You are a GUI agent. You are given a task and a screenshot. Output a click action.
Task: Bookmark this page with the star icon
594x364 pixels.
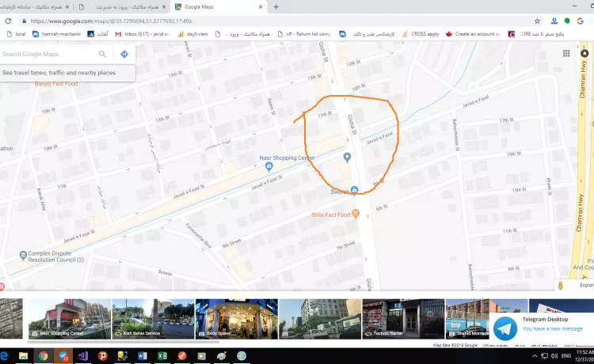[537, 21]
